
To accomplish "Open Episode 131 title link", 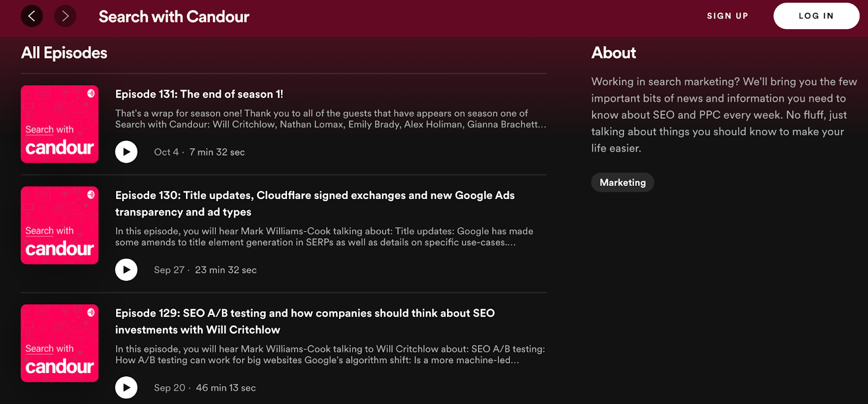I will click(199, 94).
